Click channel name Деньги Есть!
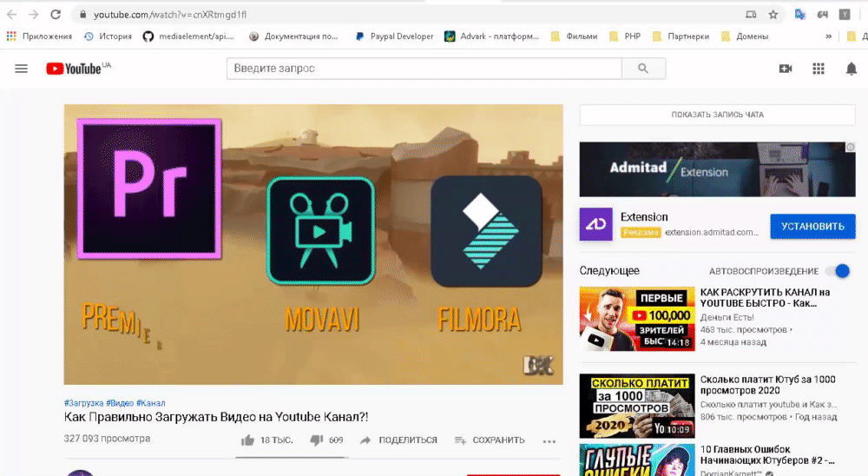This screenshot has height=476, width=868. pos(727,317)
